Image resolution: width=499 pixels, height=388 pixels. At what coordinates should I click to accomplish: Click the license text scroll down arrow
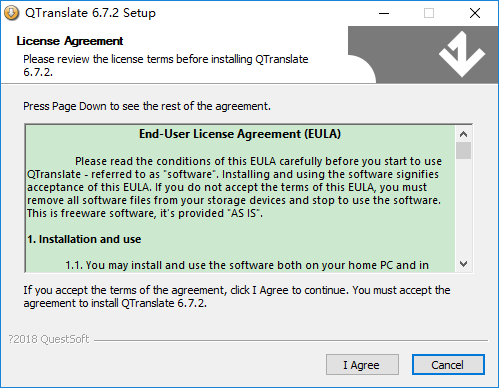(x=463, y=264)
